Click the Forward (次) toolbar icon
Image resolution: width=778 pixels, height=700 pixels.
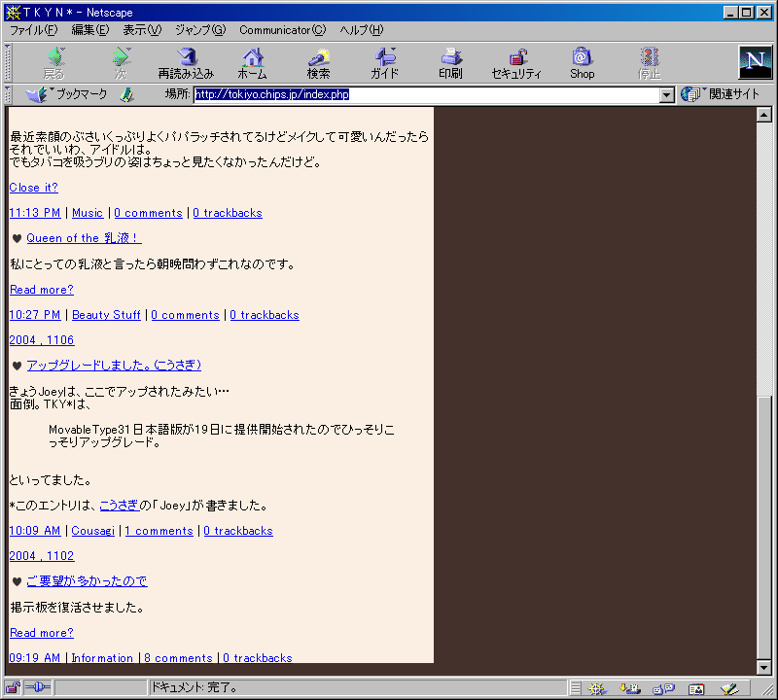click(x=121, y=63)
